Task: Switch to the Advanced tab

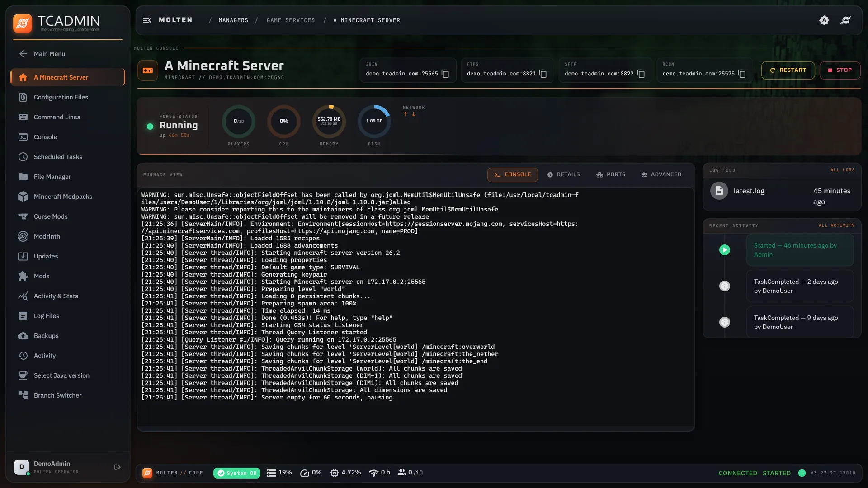Action: (x=661, y=175)
